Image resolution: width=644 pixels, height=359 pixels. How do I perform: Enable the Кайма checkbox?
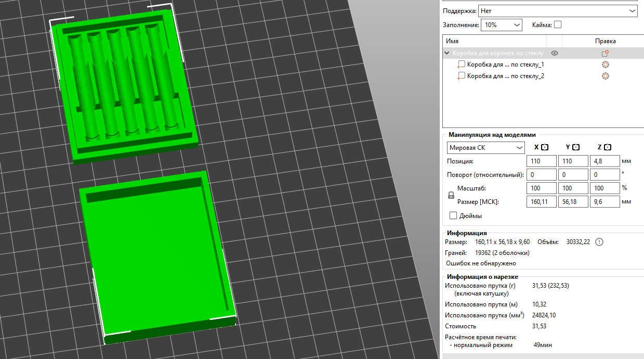point(558,24)
